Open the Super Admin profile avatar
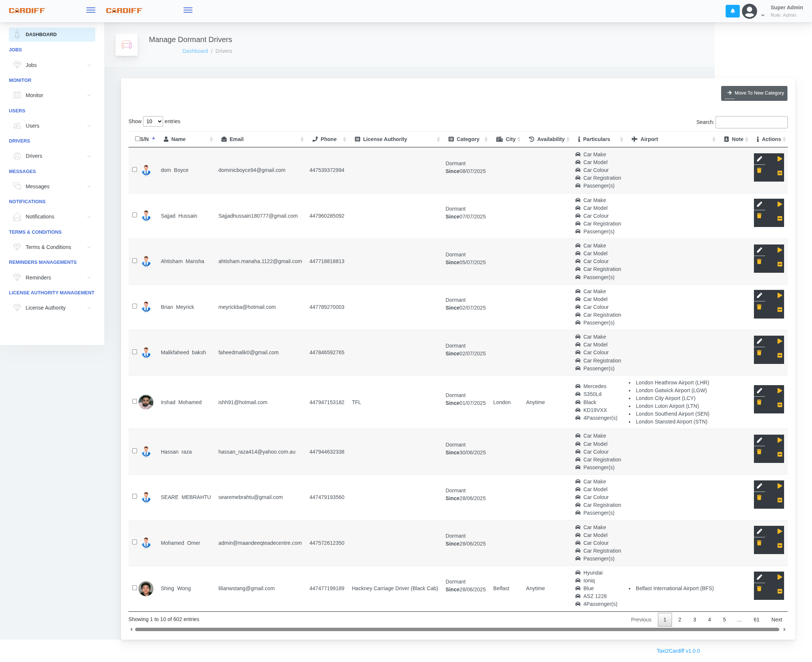The height and width of the screenshot is (662, 812). tap(749, 11)
